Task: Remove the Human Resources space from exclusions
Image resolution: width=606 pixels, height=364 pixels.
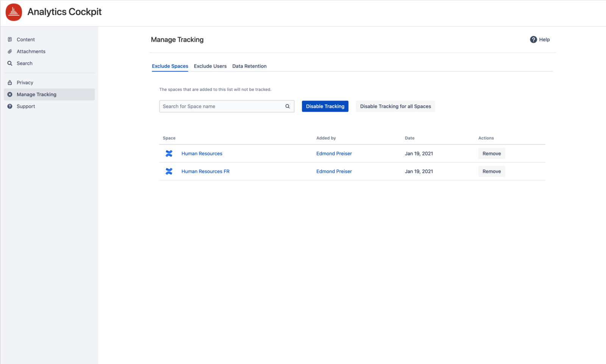Action: [x=491, y=153]
